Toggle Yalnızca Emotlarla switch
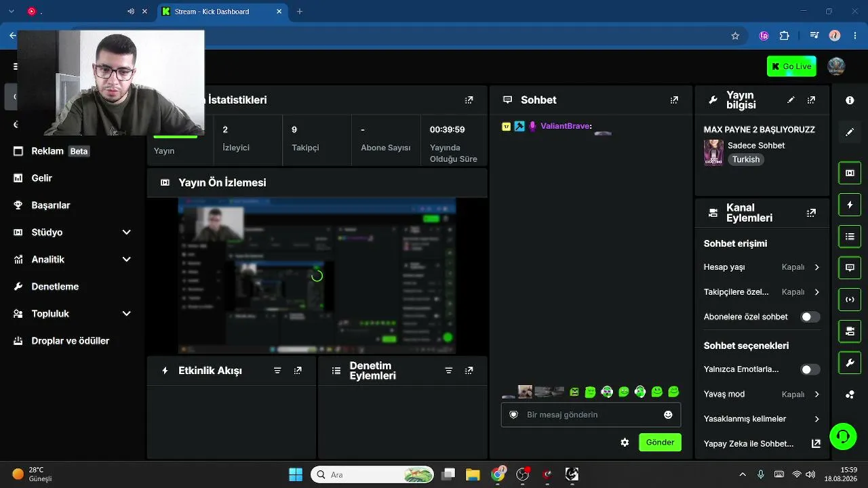The height and width of the screenshot is (488, 868). pos(810,369)
